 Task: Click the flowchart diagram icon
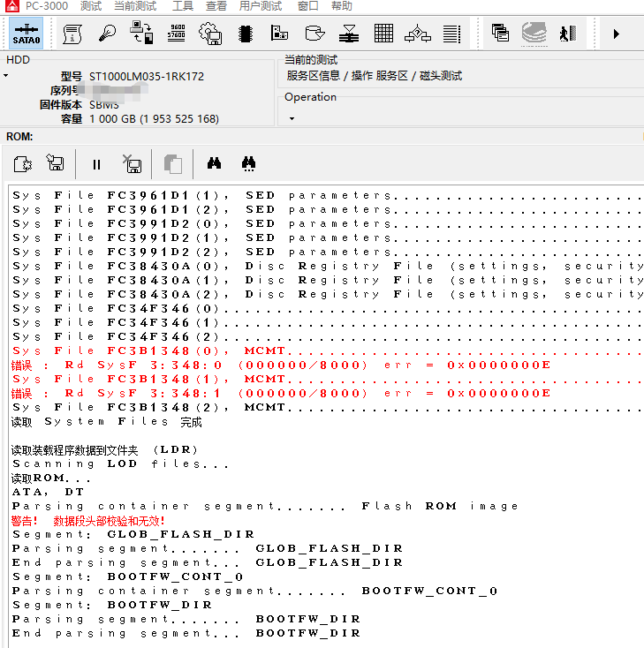(417, 34)
